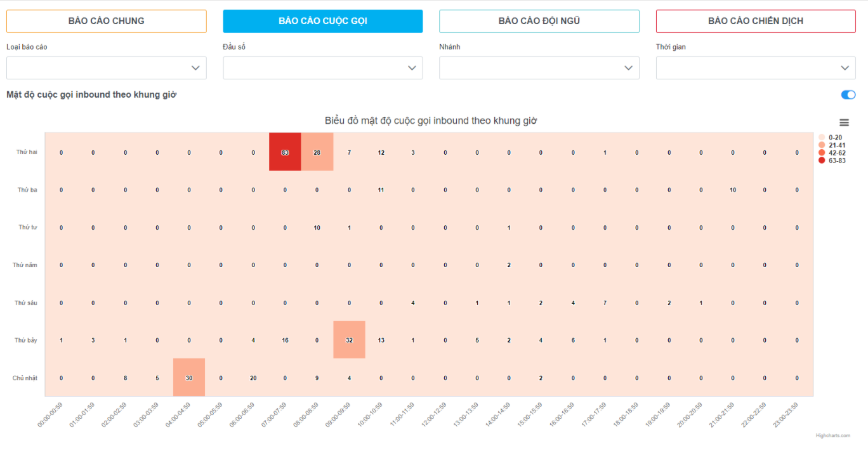Viewport: 868px width, 467px height.
Task: Toggle the inbound call density chart switch
Action: coord(848,95)
